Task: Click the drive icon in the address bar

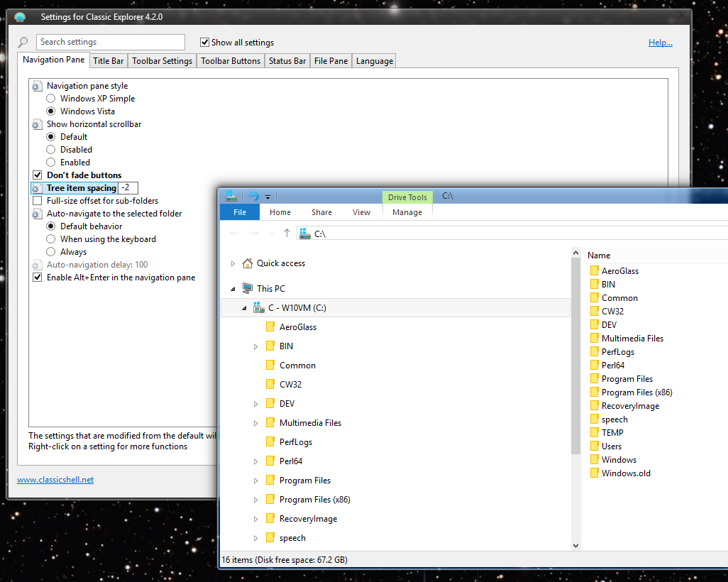Action: pyautogui.click(x=305, y=234)
